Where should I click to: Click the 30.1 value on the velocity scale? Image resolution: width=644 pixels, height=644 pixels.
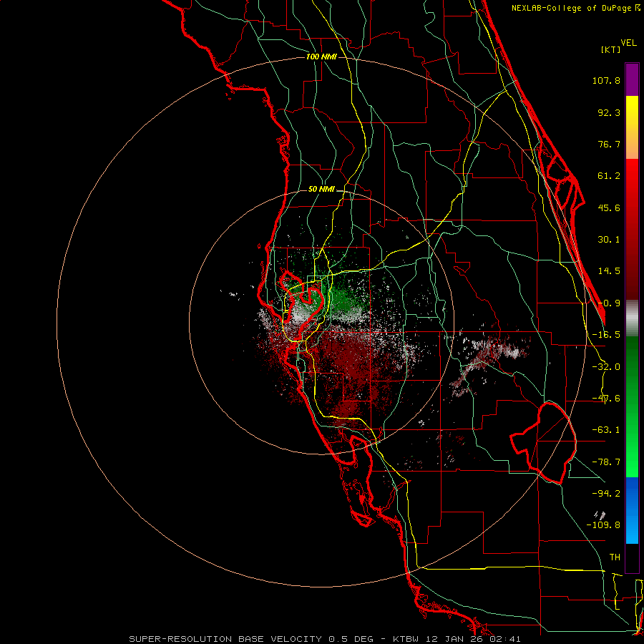pos(609,240)
